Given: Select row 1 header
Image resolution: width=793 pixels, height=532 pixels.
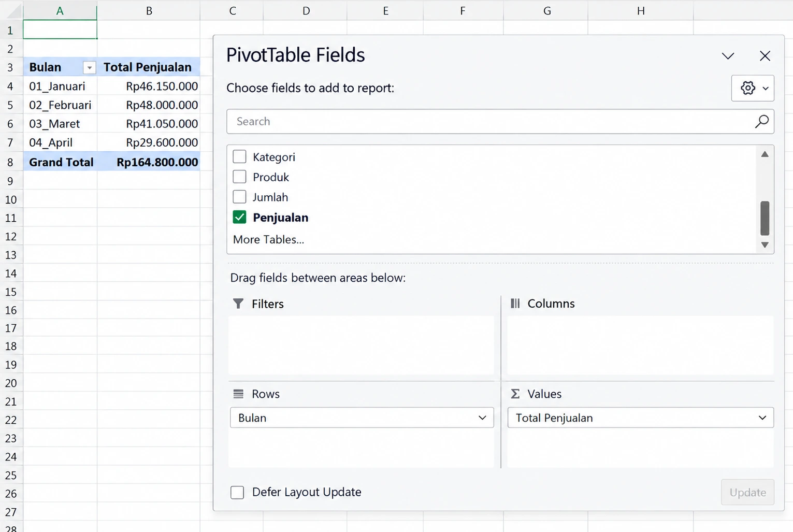Looking at the screenshot, I should (x=11, y=30).
